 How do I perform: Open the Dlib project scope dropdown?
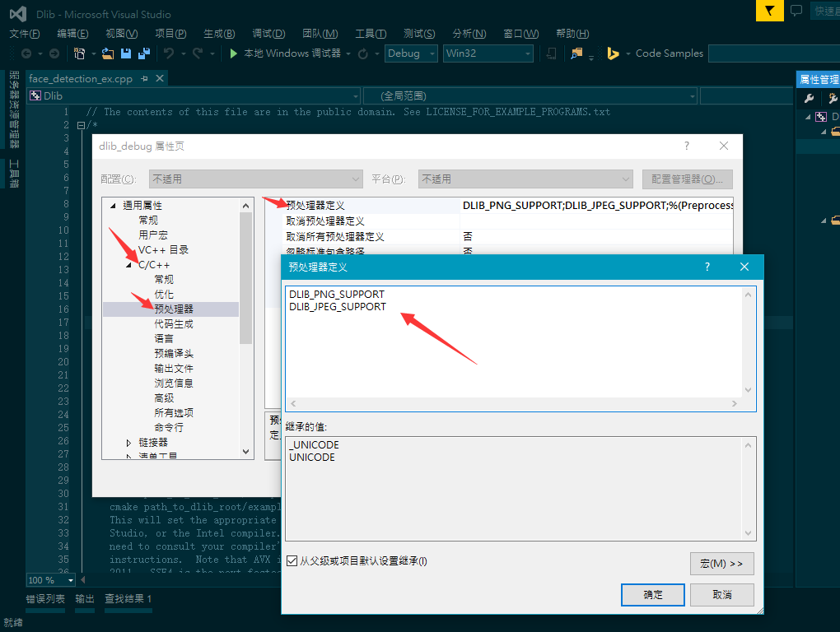tap(194, 95)
